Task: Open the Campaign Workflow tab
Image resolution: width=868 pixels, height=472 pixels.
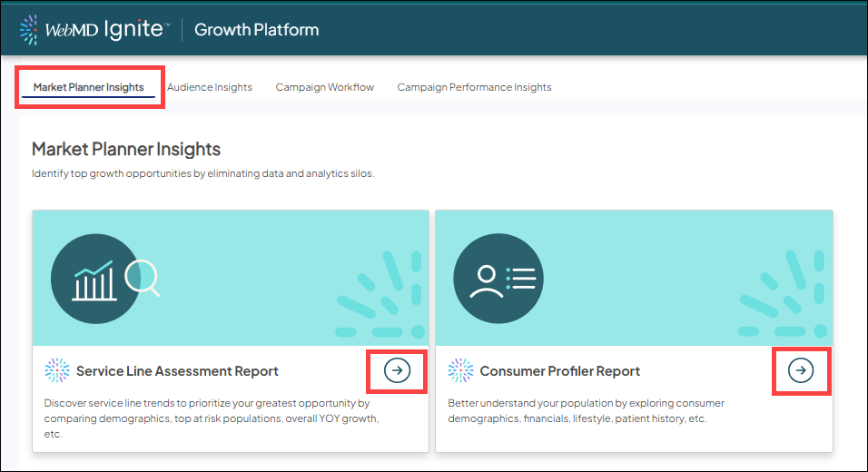Action: tap(324, 87)
